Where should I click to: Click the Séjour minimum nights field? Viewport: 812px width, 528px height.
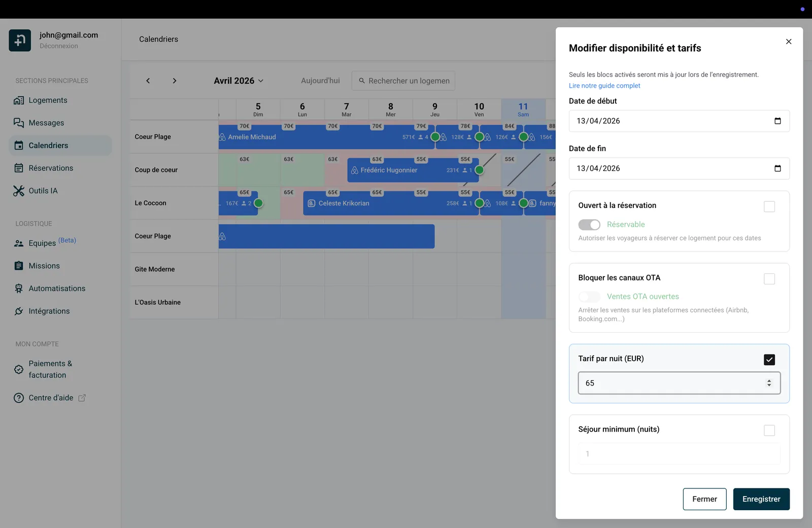pyautogui.click(x=679, y=454)
